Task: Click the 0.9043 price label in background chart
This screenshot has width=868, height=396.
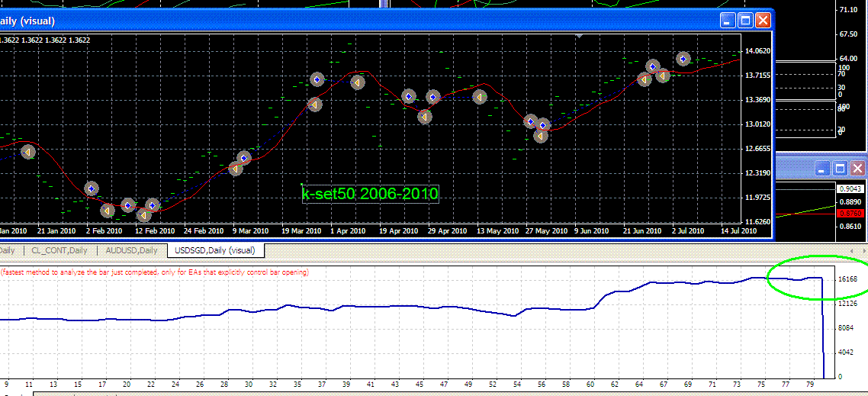Action: coord(850,189)
